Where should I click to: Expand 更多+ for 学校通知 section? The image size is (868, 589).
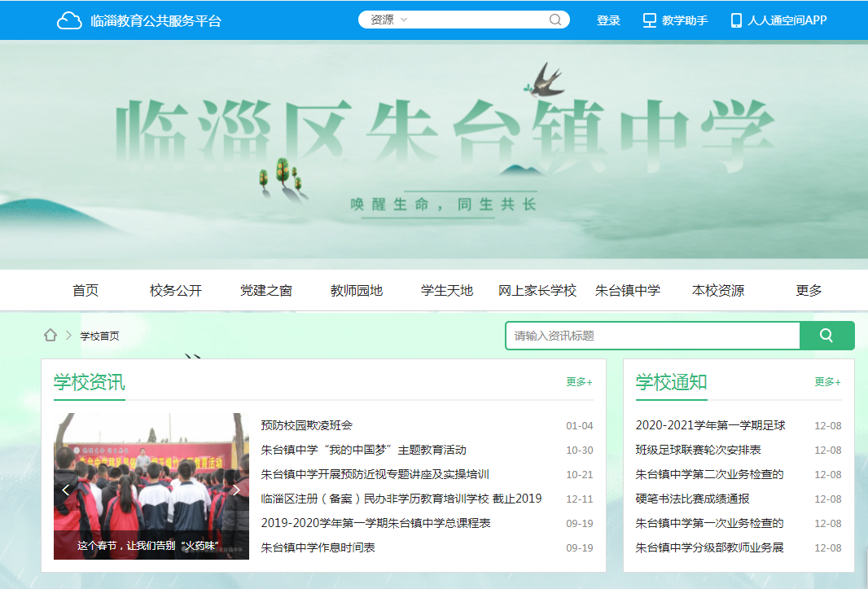click(x=827, y=382)
